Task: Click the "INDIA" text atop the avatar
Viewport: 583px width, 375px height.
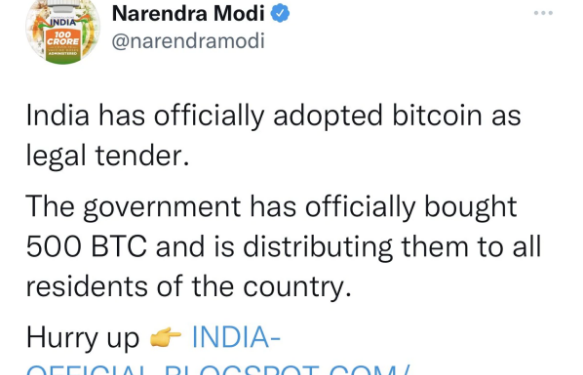Action: [63, 22]
